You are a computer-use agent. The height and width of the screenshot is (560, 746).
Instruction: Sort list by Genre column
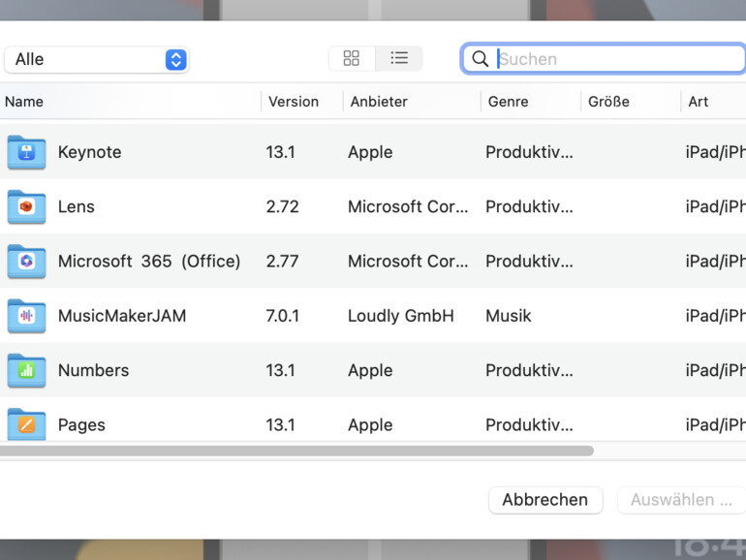(x=508, y=102)
